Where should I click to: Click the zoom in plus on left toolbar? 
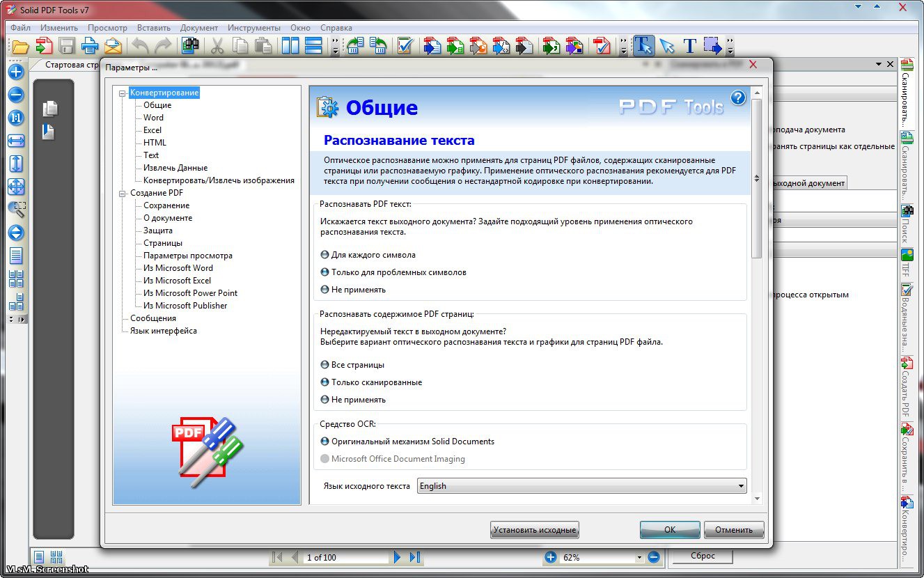(x=16, y=71)
